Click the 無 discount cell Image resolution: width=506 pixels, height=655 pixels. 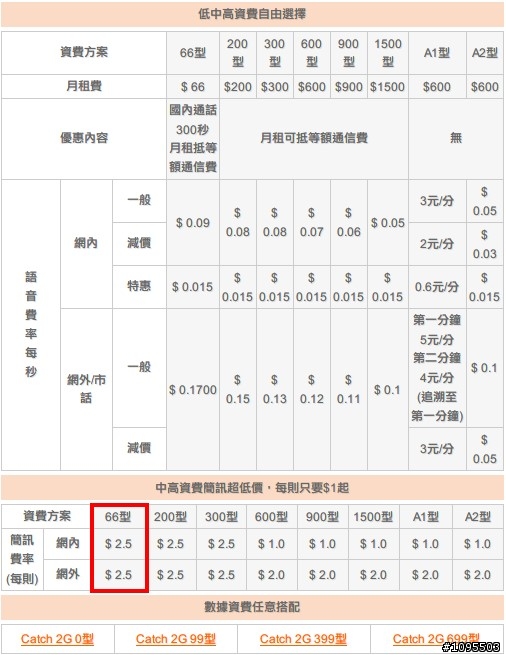(x=456, y=138)
